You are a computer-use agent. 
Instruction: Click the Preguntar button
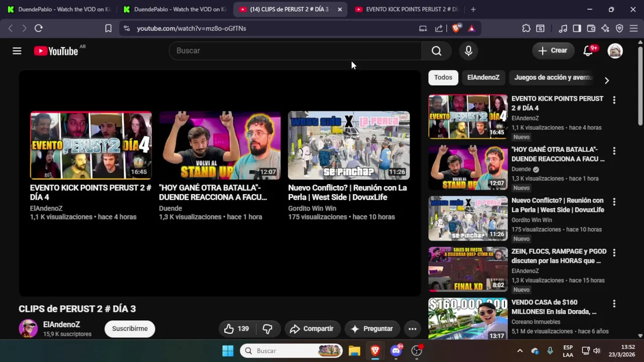pyautogui.click(x=372, y=329)
